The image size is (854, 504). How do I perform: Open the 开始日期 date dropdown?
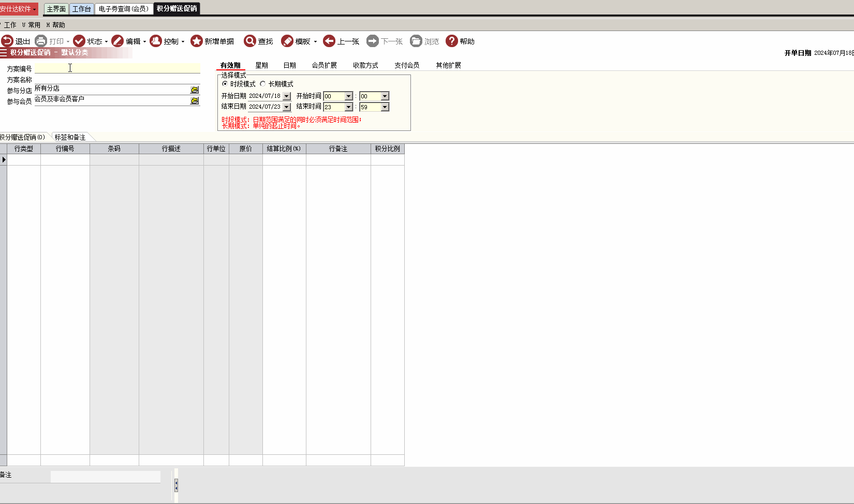point(287,96)
